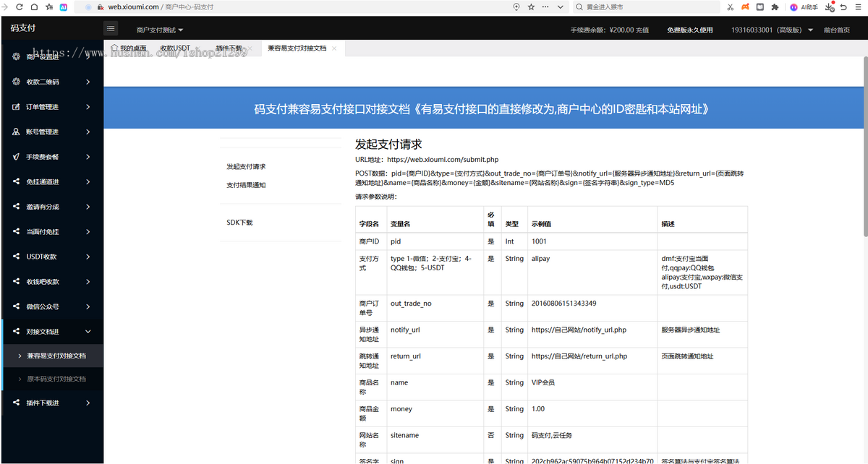Open the SDK下载 link
868x464 pixels.
tap(239, 223)
